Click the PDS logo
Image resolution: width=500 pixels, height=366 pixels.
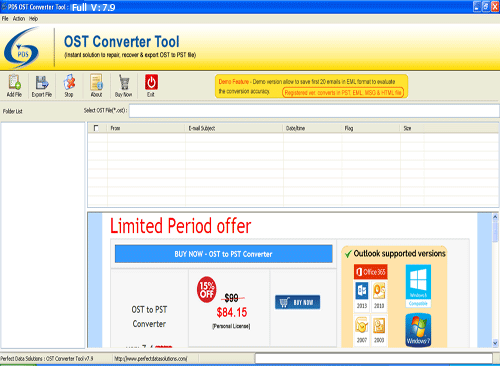coord(22,48)
